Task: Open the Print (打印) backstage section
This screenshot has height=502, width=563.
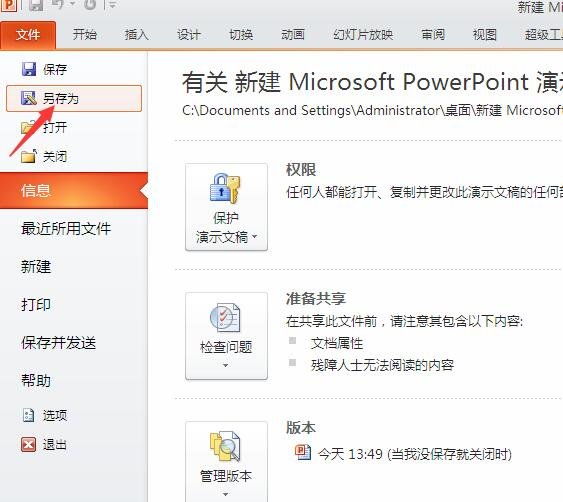Action: (x=36, y=305)
